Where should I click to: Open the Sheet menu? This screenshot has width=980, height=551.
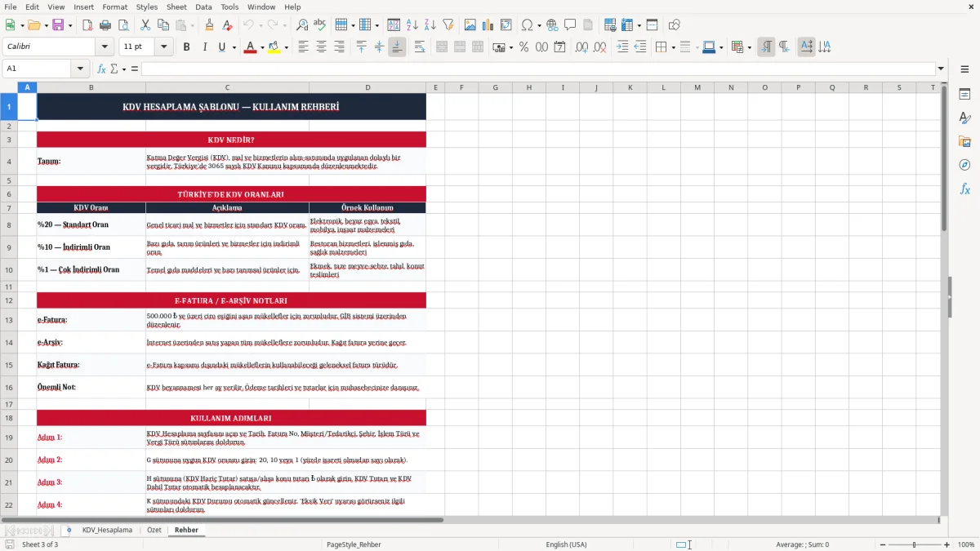click(176, 7)
